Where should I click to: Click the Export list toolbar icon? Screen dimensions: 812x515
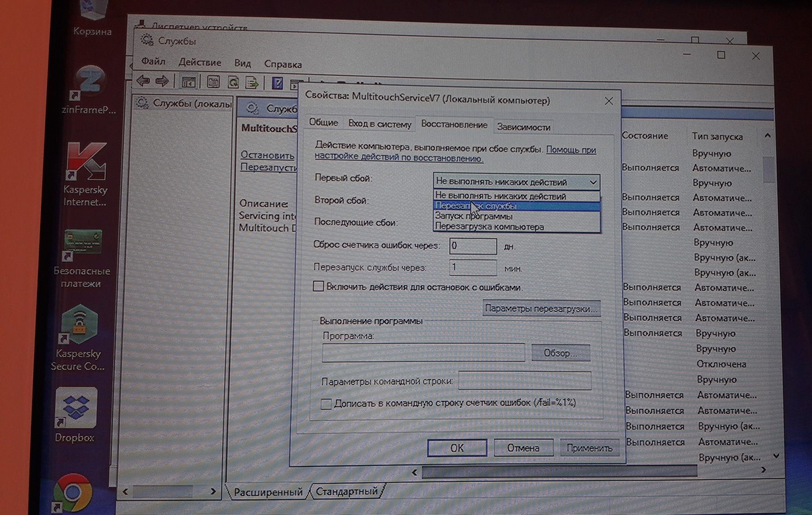(x=252, y=82)
